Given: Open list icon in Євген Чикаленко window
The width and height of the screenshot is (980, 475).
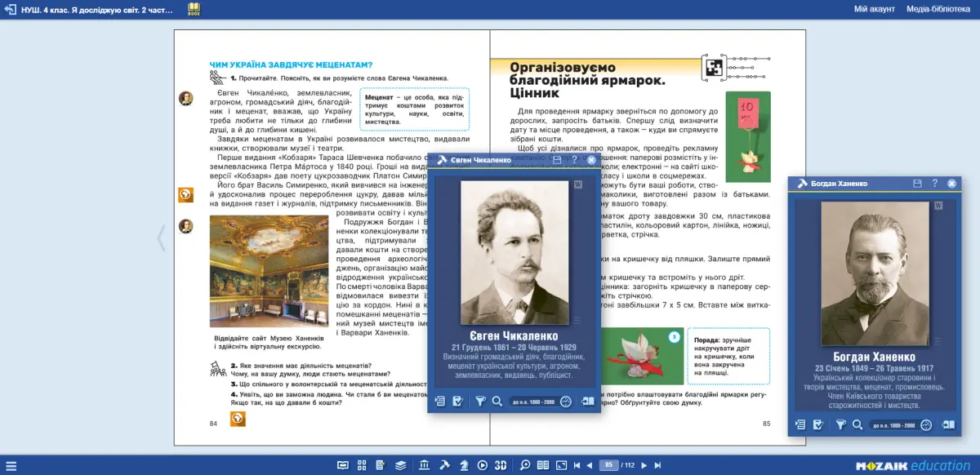Looking at the screenshot, I should tap(439, 401).
